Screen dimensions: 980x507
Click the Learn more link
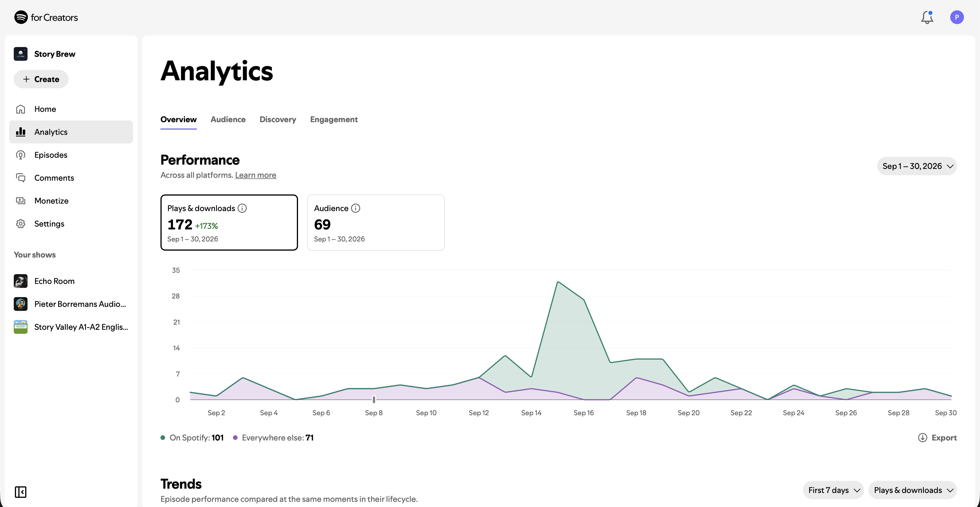pyautogui.click(x=256, y=175)
